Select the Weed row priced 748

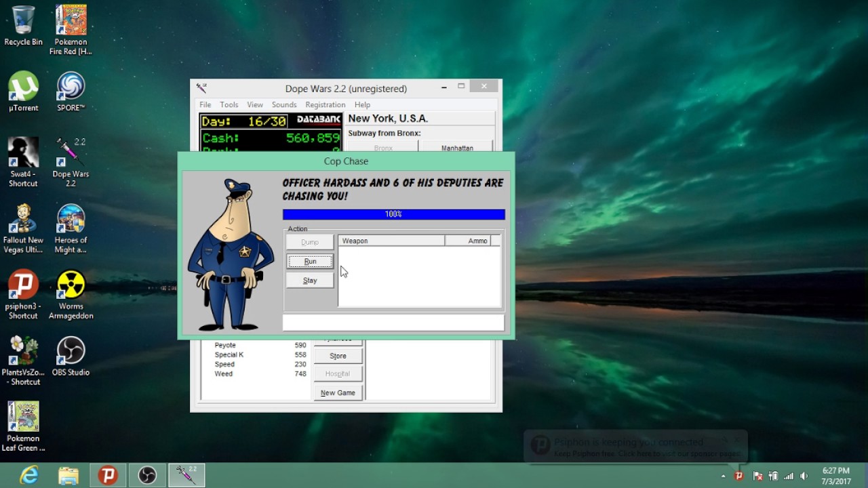[x=260, y=374]
